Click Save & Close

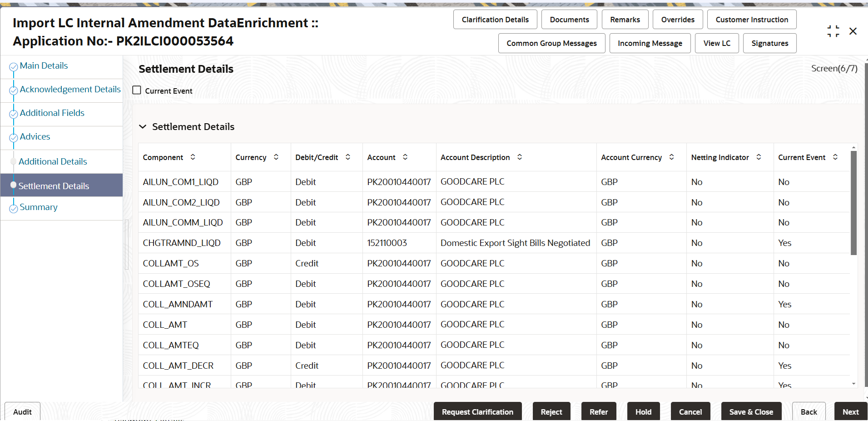[x=751, y=411]
